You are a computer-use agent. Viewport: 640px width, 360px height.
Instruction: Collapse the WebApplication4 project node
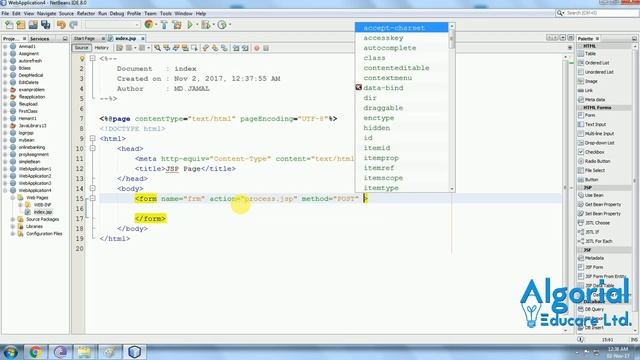tap(5, 190)
